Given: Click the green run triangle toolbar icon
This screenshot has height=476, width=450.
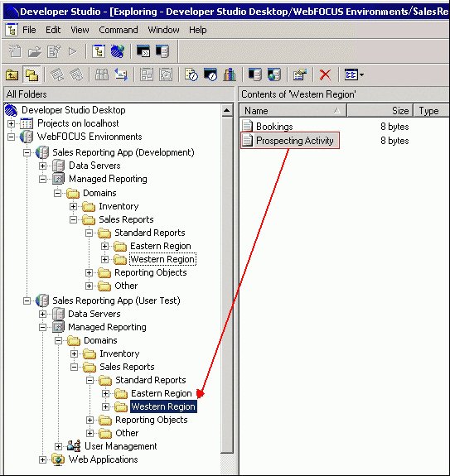Looking at the screenshot, I should (x=72, y=51).
